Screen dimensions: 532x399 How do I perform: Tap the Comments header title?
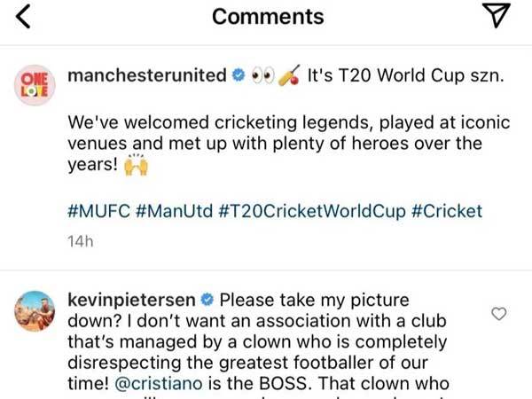coord(268,16)
